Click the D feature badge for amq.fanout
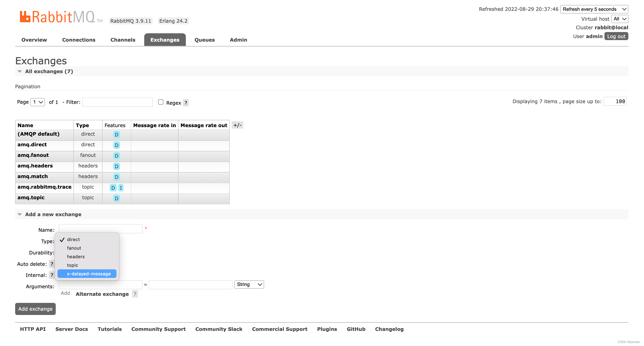Screen dimensions: 644x346 tap(116, 156)
